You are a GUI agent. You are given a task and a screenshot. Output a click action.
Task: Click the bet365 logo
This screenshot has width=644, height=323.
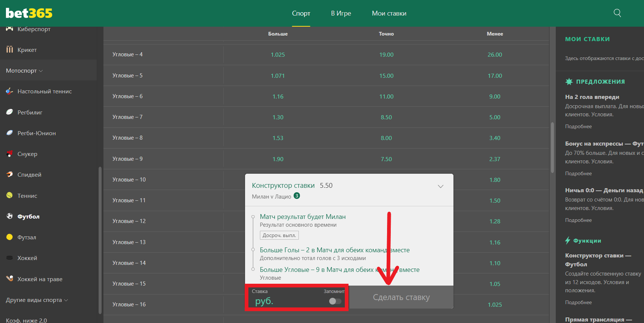coord(29,13)
